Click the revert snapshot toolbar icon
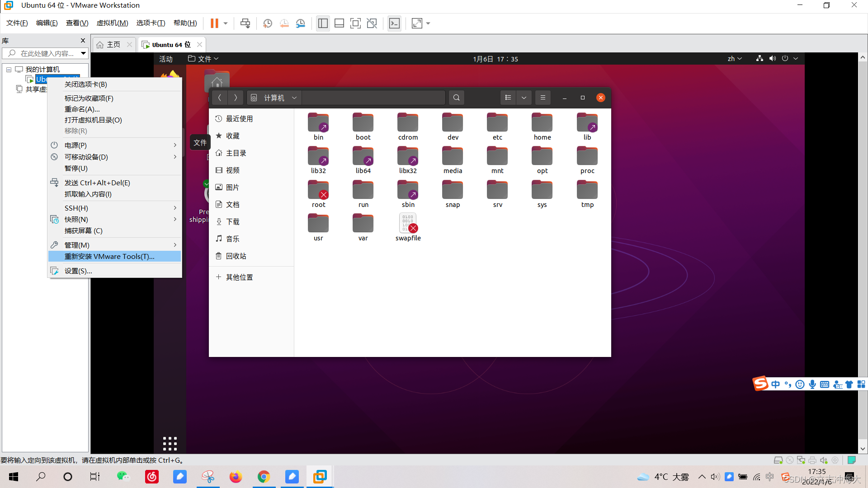 point(284,23)
